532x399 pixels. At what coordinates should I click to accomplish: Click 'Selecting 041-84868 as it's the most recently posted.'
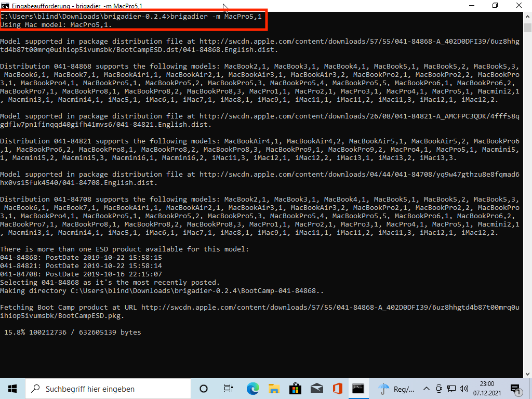pyautogui.click(x=110, y=282)
